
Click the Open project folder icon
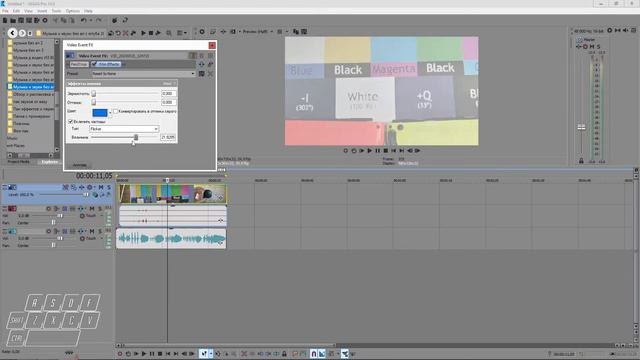pos(13,20)
